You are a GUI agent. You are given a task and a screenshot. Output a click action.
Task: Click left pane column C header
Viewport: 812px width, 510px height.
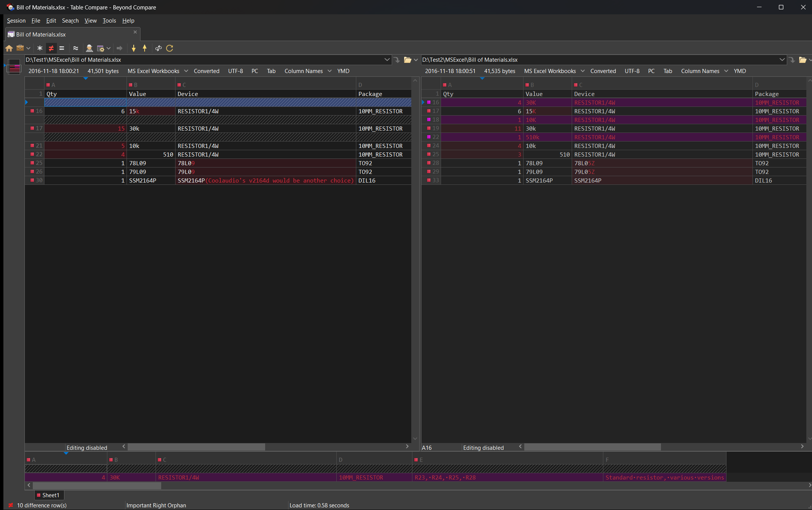click(266, 85)
